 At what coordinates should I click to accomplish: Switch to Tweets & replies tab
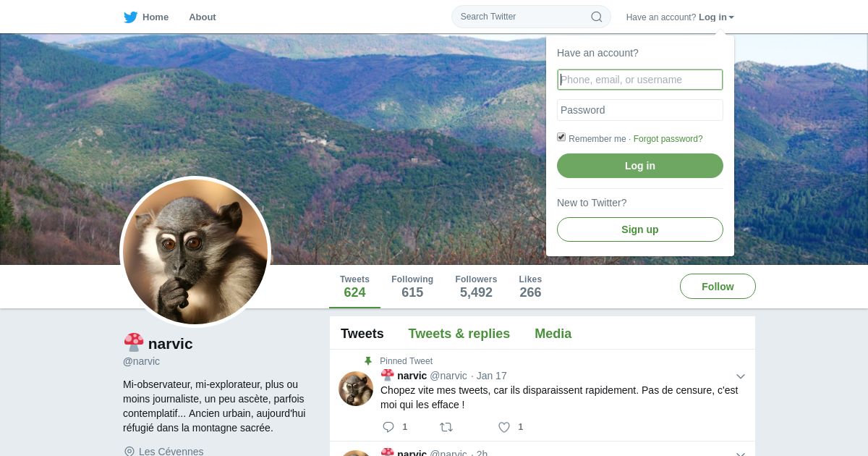[x=459, y=334]
